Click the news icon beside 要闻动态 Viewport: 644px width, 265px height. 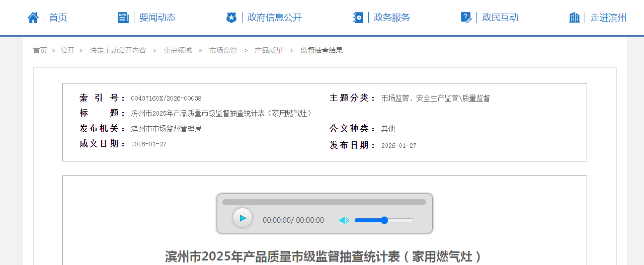click(123, 18)
